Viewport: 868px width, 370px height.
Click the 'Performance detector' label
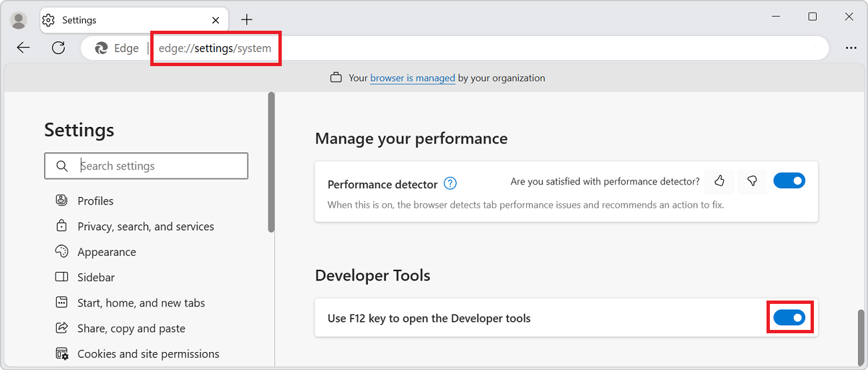tap(383, 184)
